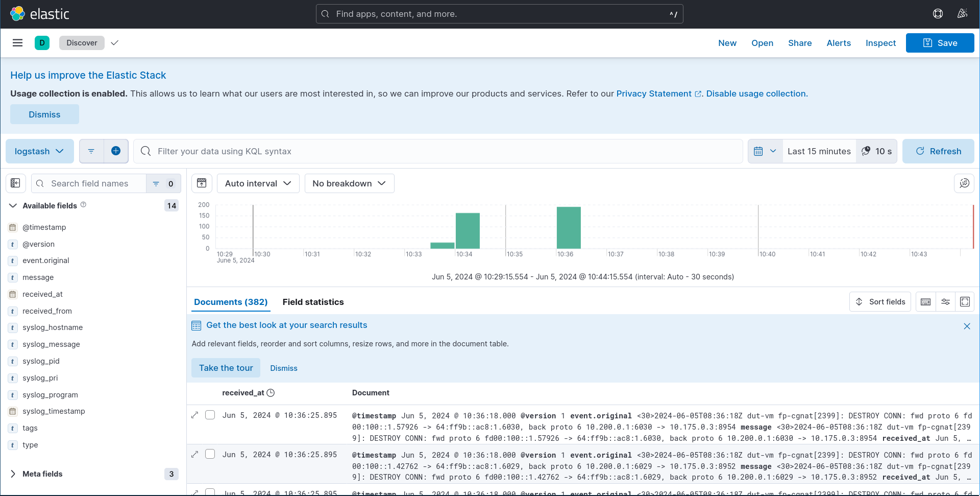Click the Inspect menu item
The height and width of the screenshot is (496, 980).
880,43
